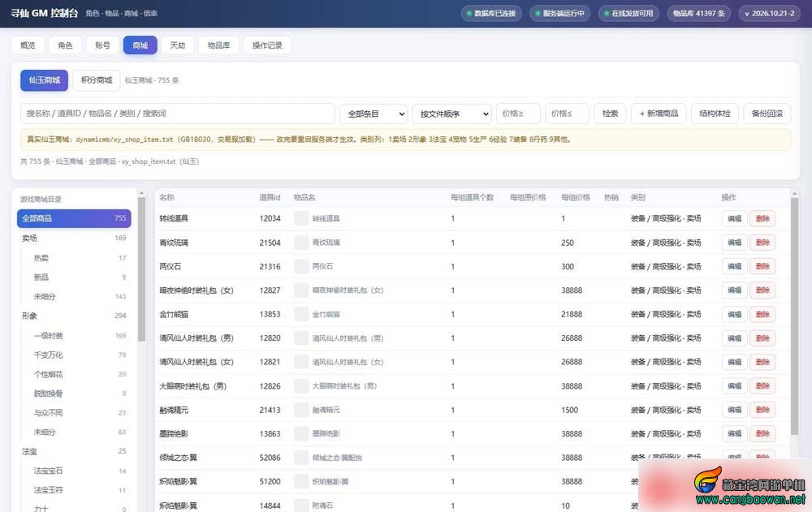Click the 价格≥ minimum price field
Viewport: 812px width, 512px height.
[518, 114]
